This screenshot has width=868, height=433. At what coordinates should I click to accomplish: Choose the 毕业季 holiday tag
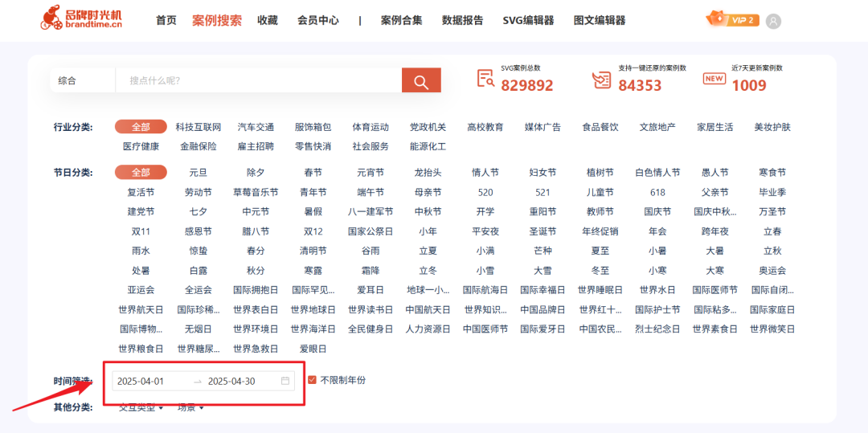pos(772,193)
